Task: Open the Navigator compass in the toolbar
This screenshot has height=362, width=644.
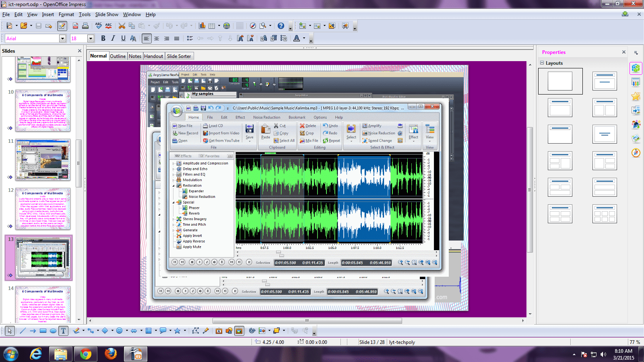Action: pyautogui.click(x=253, y=26)
